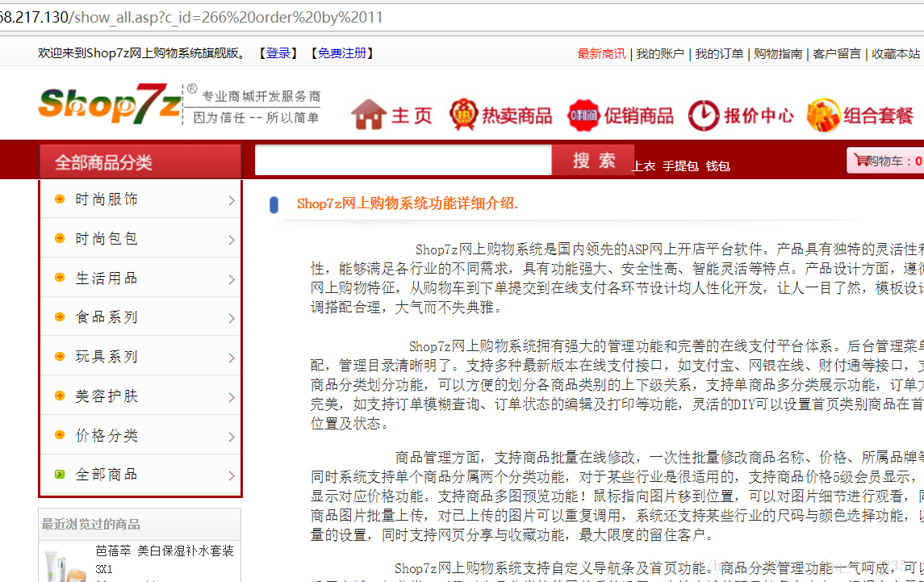The width and height of the screenshot is (924, 582).
Task: Click the orange bullet icon beside 时尚服饰
Action: (x=60, y=199)
